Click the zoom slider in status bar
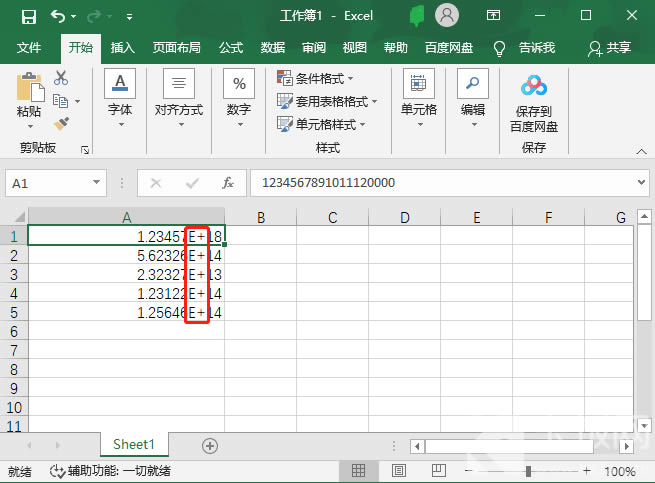 [x=528, y=471]
